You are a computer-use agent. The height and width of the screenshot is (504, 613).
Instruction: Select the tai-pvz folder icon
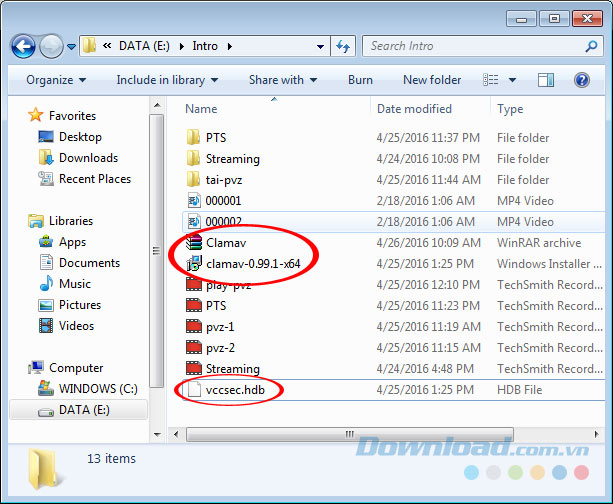point(193,179)
